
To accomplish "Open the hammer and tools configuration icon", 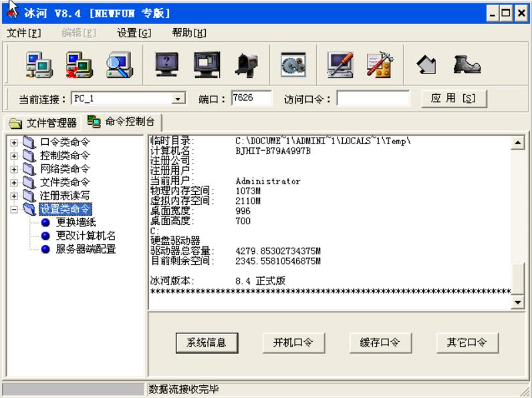I will [380, 64].
